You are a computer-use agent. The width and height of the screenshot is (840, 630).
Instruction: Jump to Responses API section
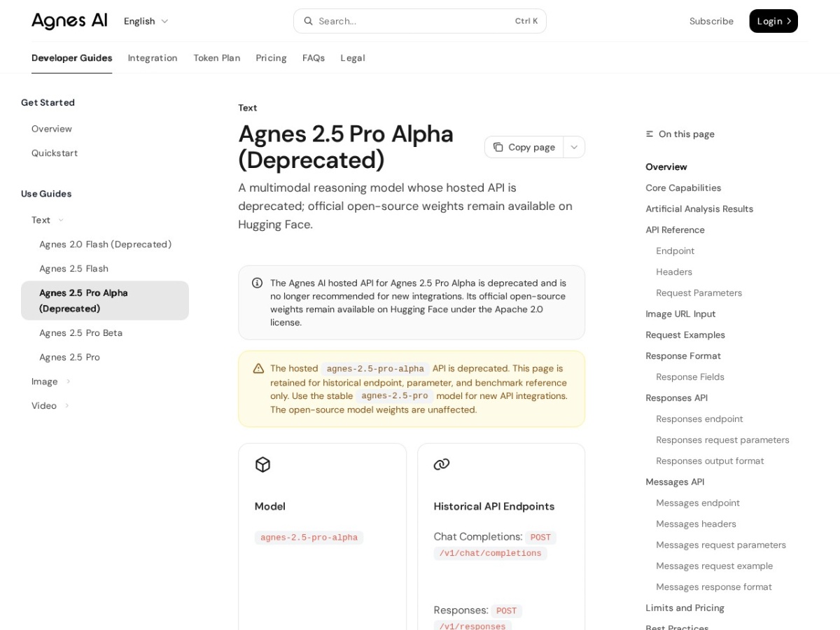(x=676, y=398)
